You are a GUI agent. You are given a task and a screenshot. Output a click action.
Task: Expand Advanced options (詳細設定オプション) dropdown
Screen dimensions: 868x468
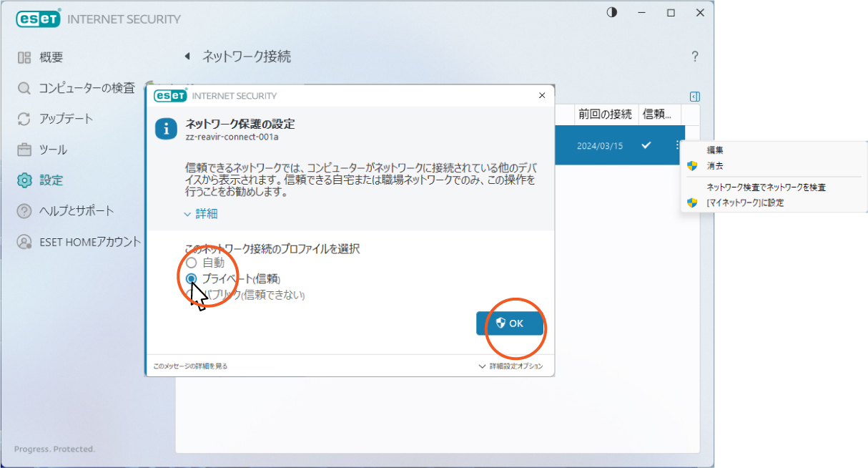coord(511,366)
